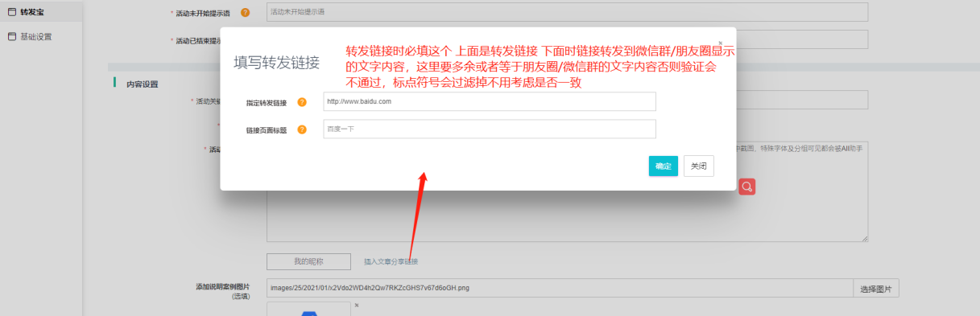Click the 活动已结束提示 input field

coord(802,39)
